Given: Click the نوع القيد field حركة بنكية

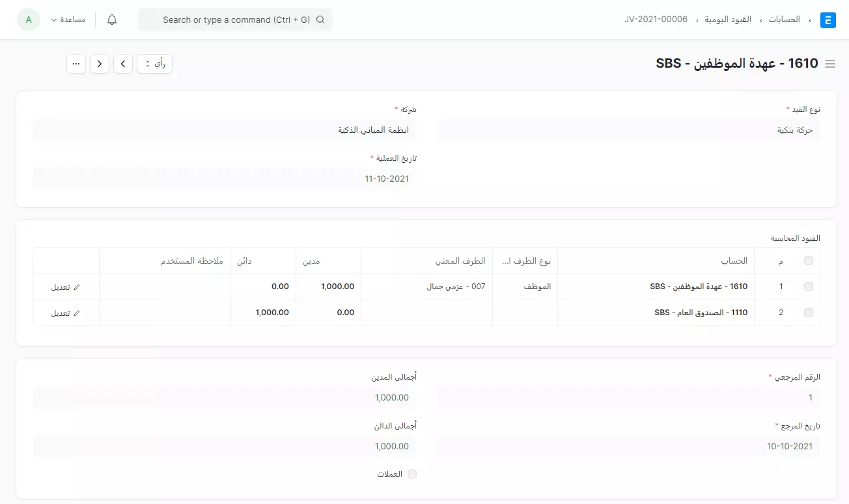Looking at the screenshot, I should 629,130.
